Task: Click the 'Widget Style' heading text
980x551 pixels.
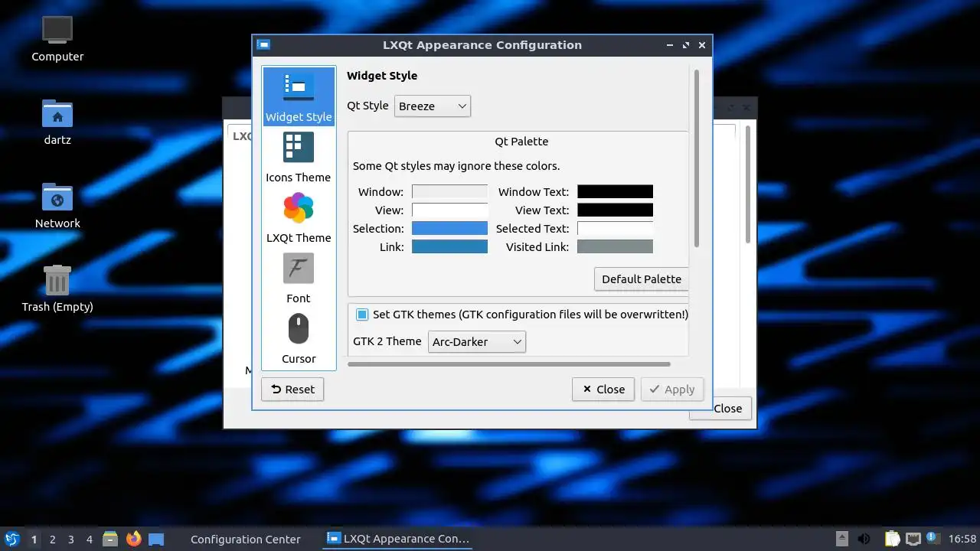Action: click(382, 76)
